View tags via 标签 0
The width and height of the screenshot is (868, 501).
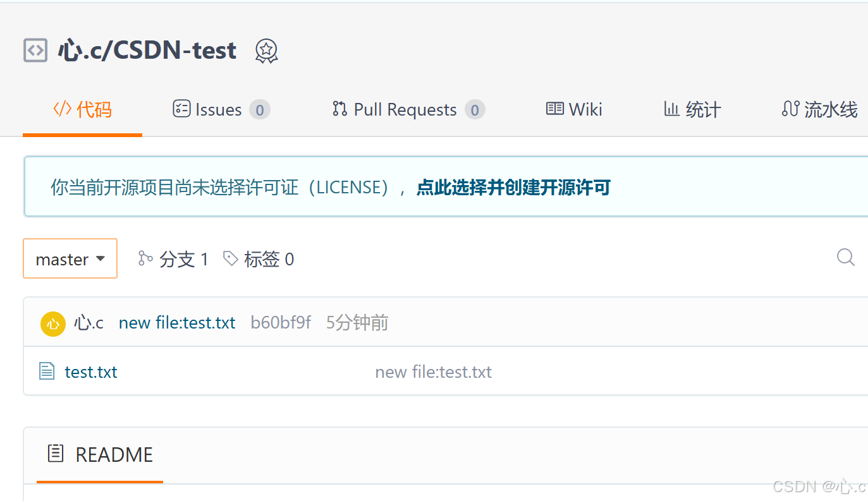(259, 259)
